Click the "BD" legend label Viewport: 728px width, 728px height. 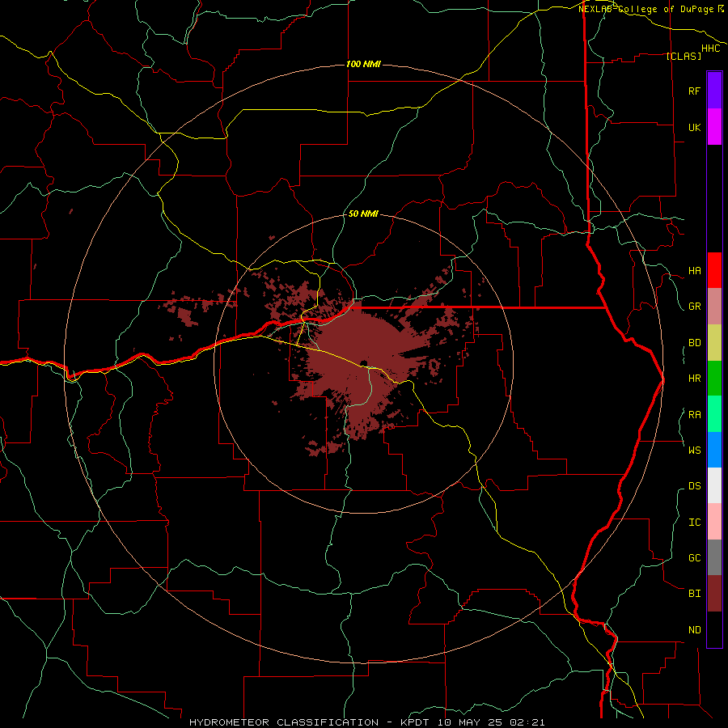(694, 343)
